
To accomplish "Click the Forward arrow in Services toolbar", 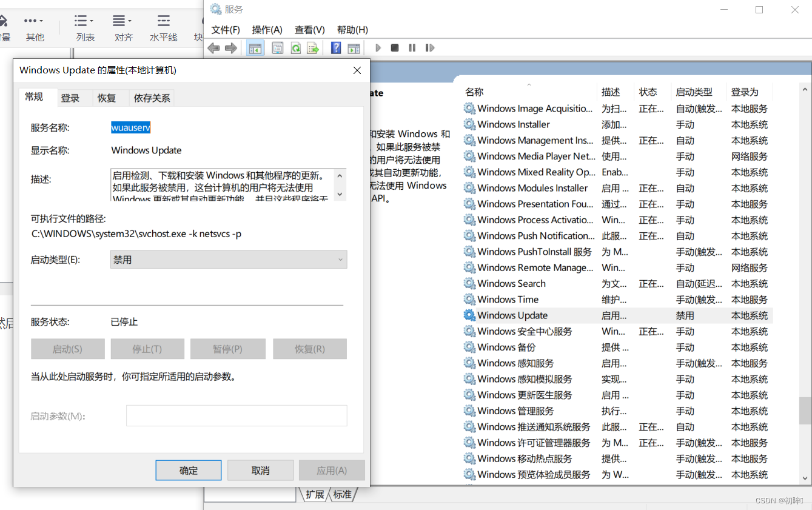I will tap(231, 48).
